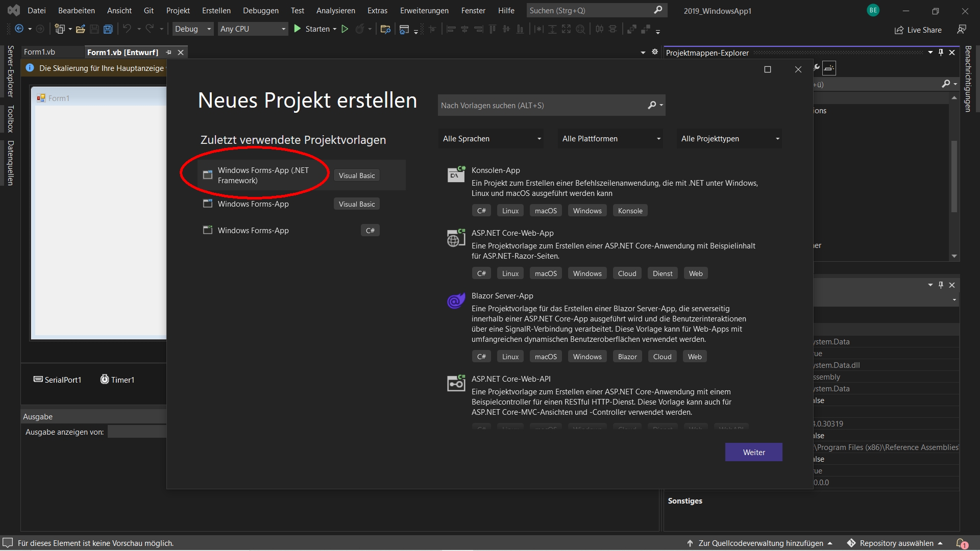Click the navigate backward arrow icon
The image size is (980, 551).
[x=19, y=29]
